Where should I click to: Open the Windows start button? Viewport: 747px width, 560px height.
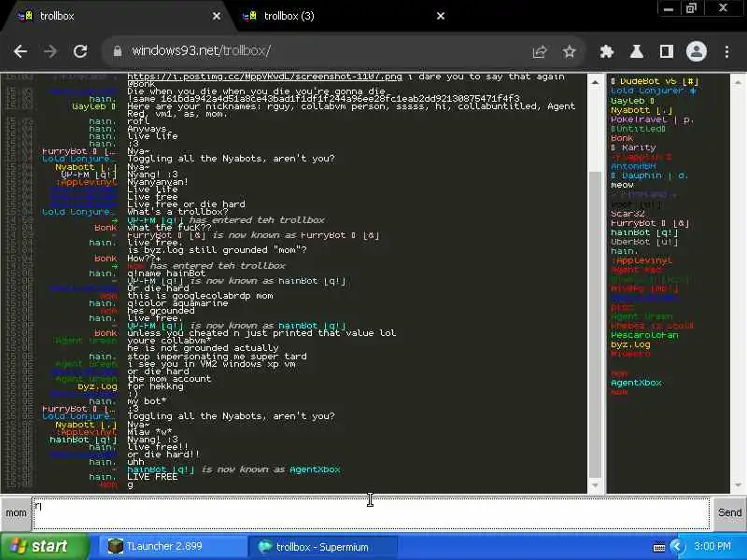click(x=44, y=546)
